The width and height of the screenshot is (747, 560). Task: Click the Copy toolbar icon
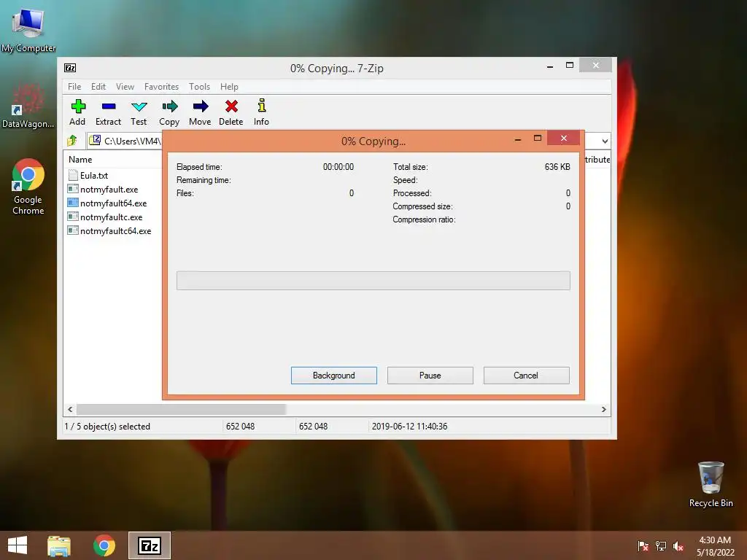point(169,106)
